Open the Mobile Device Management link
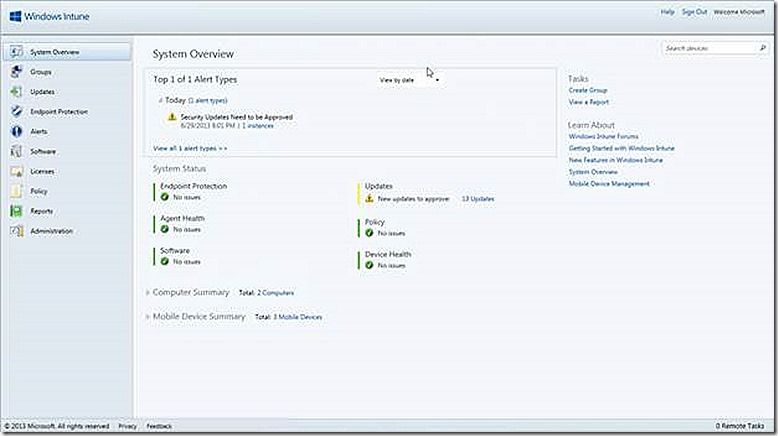 [x=609, y=184]
